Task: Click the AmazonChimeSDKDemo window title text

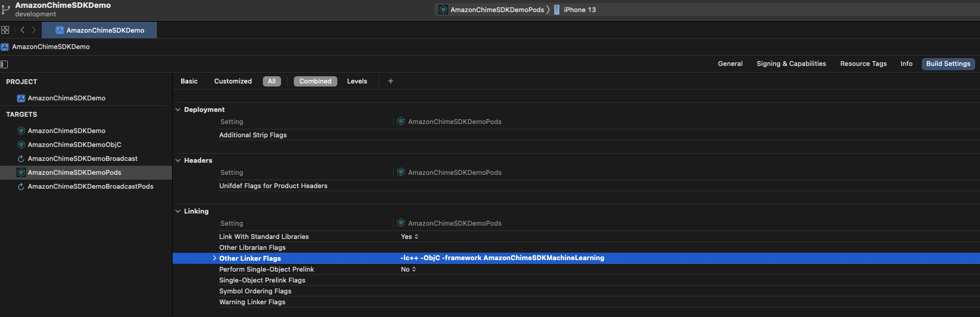Action: click(x=63, y=5)
